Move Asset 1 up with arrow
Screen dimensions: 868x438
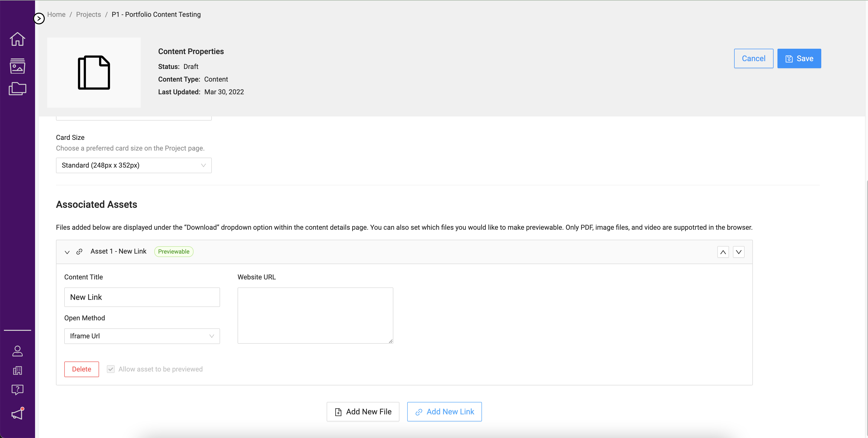coord(723,252)
